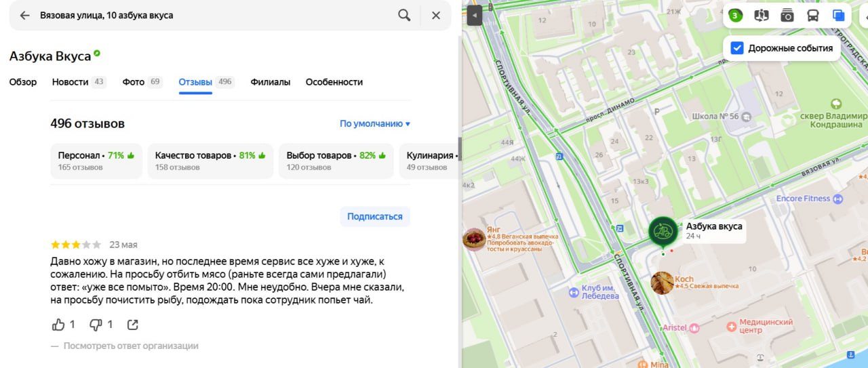Show photos layer with camera icon
Image resolution: width=868 pixels, height=368 pixels.
(x=787, y=15)
